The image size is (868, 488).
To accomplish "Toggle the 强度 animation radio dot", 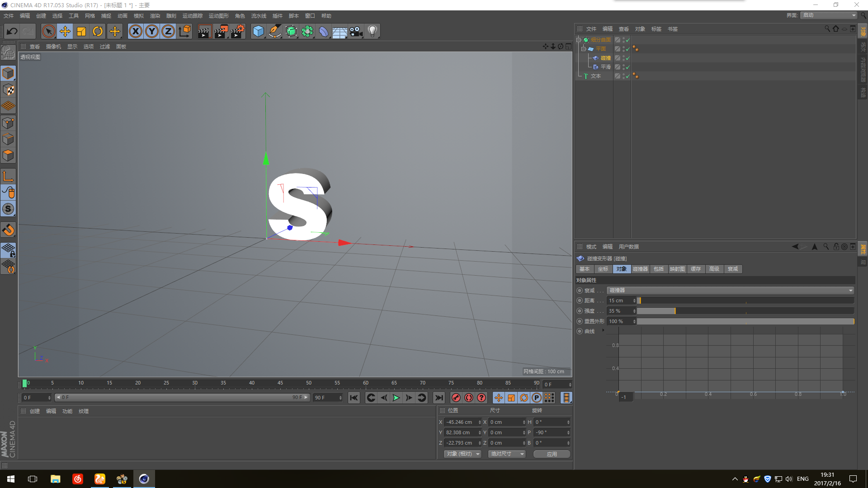I will coord(580,311).
